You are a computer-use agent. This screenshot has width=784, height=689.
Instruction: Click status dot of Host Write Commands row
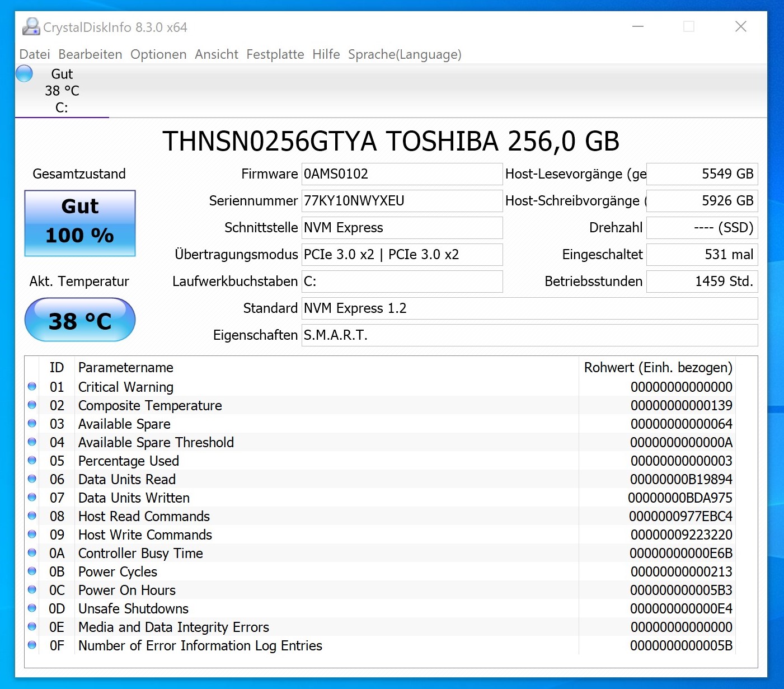point(32,534)
